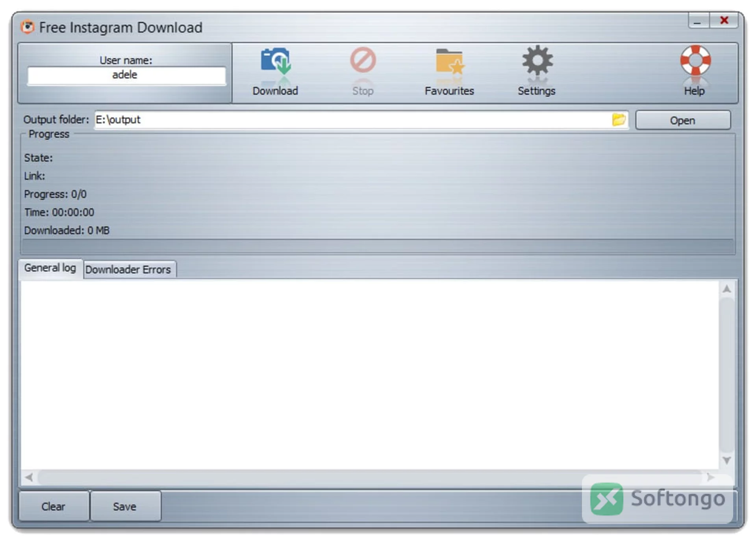Click the Clear button
Viewport: 756px width, 540px height.
54,506
